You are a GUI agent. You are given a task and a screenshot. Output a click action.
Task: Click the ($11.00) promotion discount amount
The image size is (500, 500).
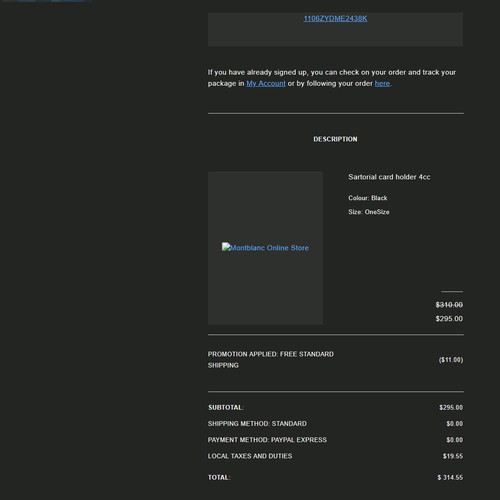pos(451,360)
